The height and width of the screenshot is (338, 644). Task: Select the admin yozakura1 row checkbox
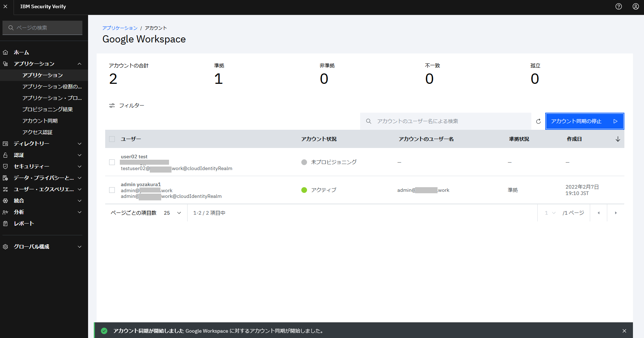click(112, 190)
